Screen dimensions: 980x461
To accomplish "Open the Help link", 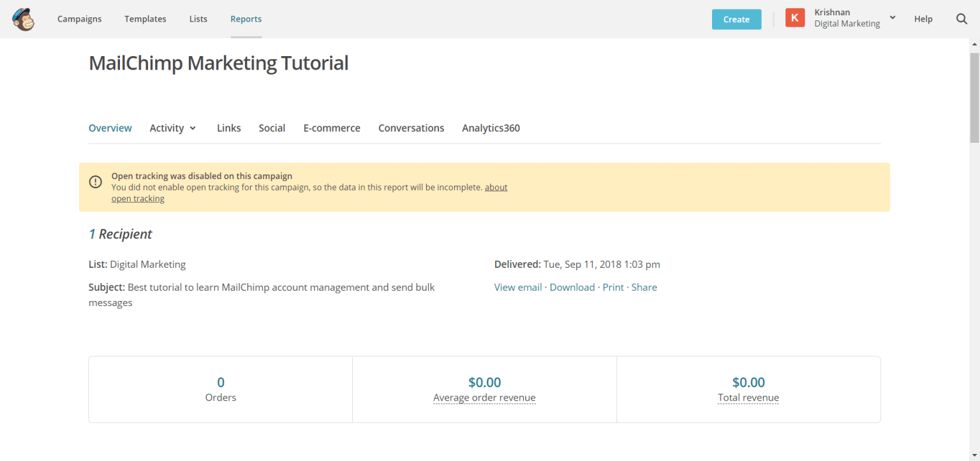I will [923, 19].
